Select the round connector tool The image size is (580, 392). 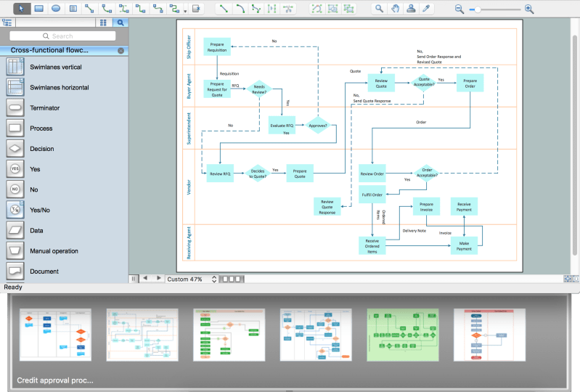pyautogui.click(x=158, y=8)
